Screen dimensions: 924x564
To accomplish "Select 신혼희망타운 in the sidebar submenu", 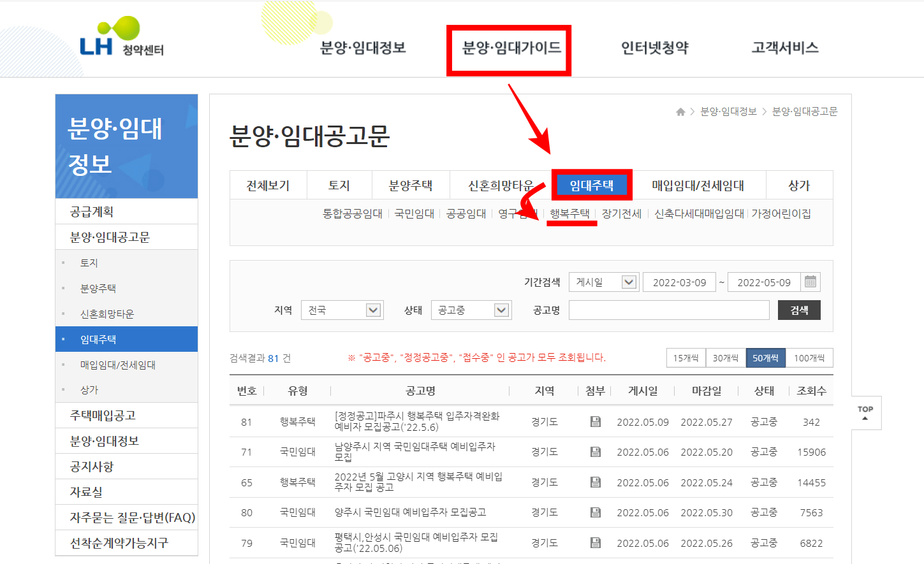I will pyautogui.click(x=126, y=314).
